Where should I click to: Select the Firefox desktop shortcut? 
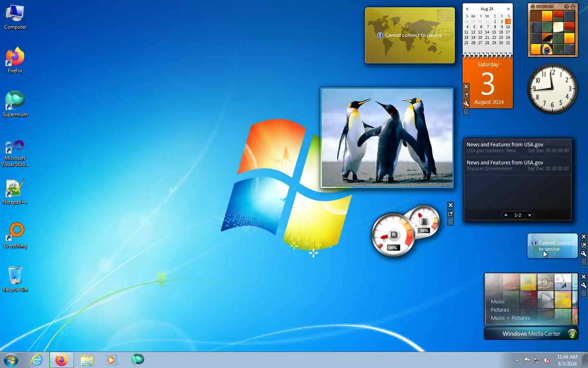pyautogui.click(x=15, y=61)
